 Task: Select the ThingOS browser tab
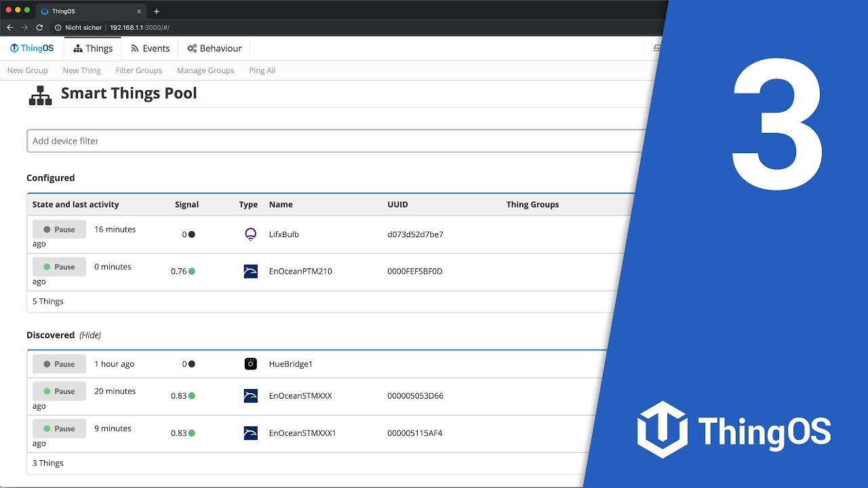click(91, 12)
